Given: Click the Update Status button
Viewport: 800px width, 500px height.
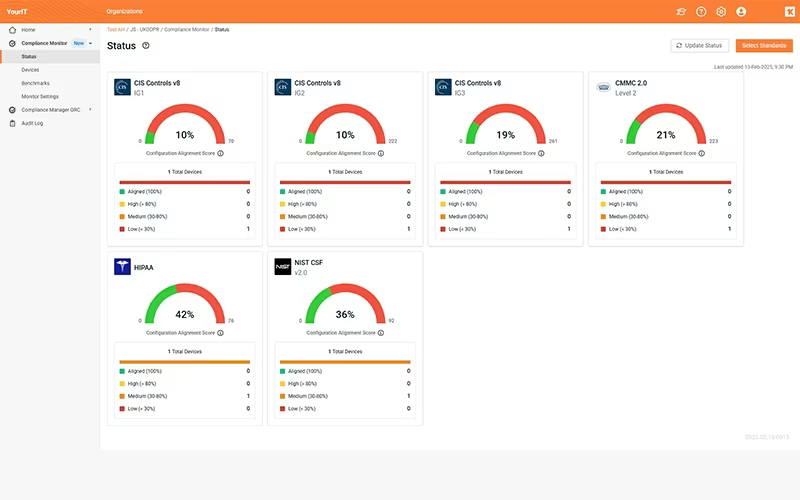Looking at the screenshot, I should coord(699,45).
